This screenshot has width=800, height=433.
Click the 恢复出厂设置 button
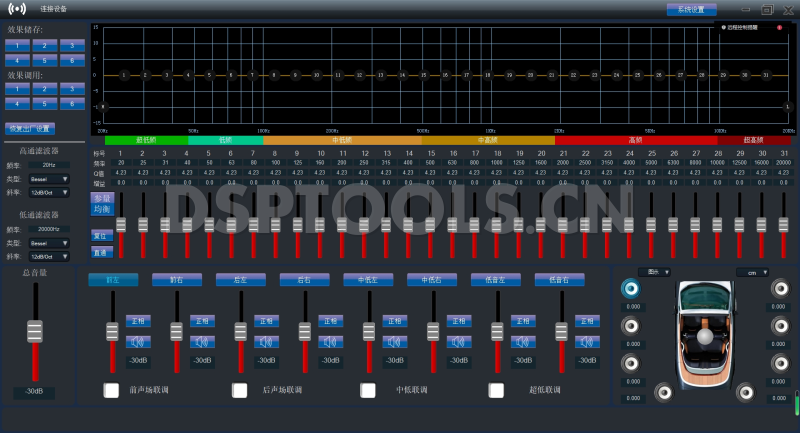coord(31,129)
